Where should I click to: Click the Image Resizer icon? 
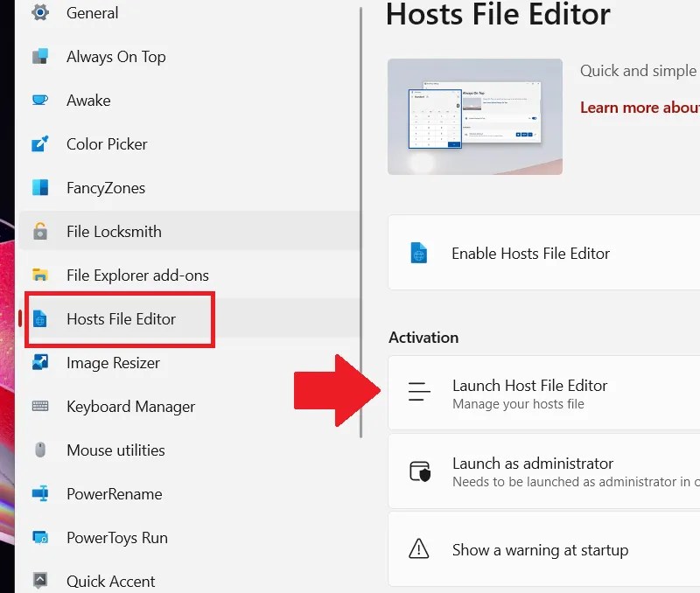pyautogui.click(x=38, y=362)
